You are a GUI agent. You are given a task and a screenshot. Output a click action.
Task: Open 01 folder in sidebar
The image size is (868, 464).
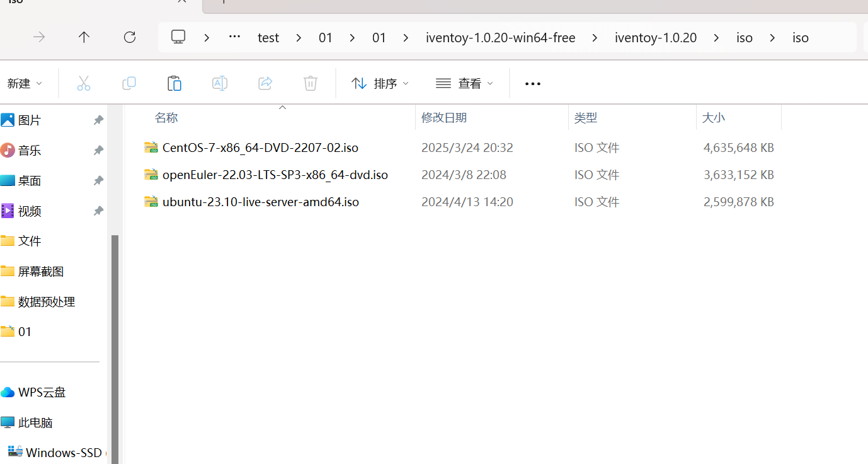point(25,332)
